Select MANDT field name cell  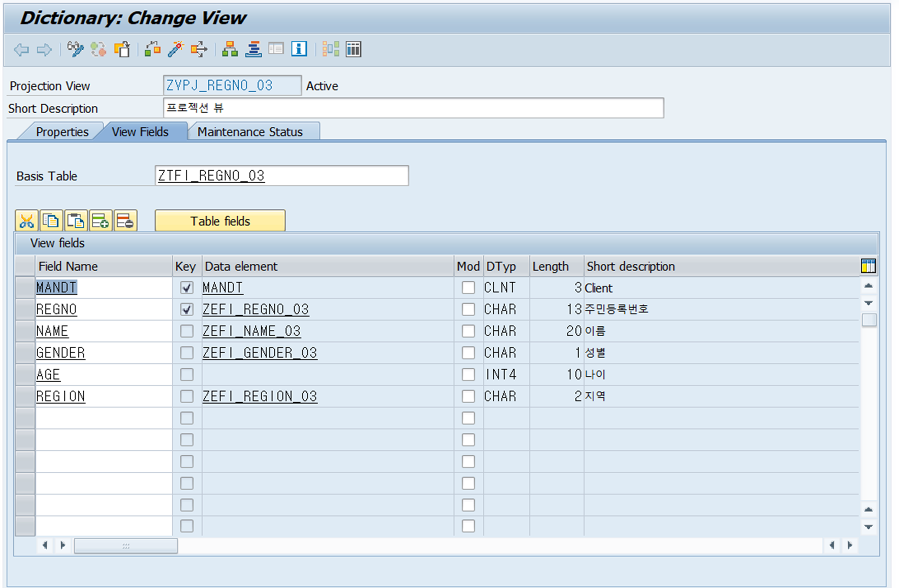tap(104, 288)
